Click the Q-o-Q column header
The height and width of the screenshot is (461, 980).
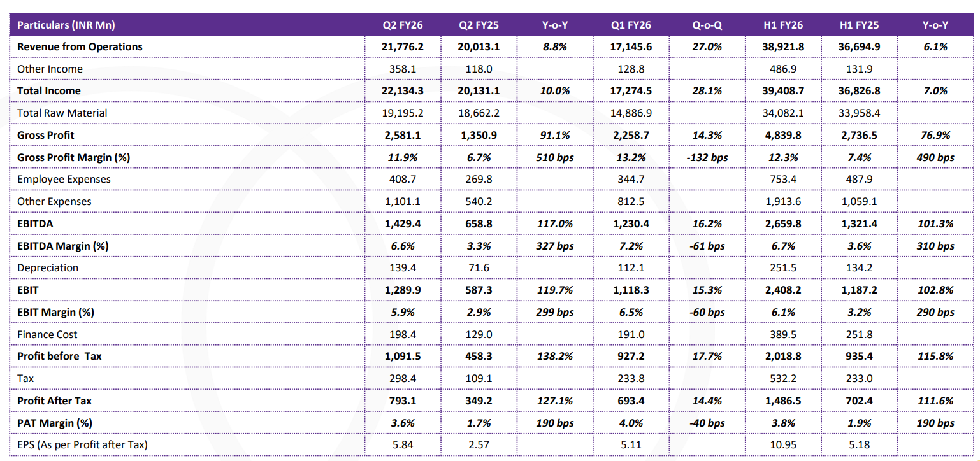[x=707, y=25]
